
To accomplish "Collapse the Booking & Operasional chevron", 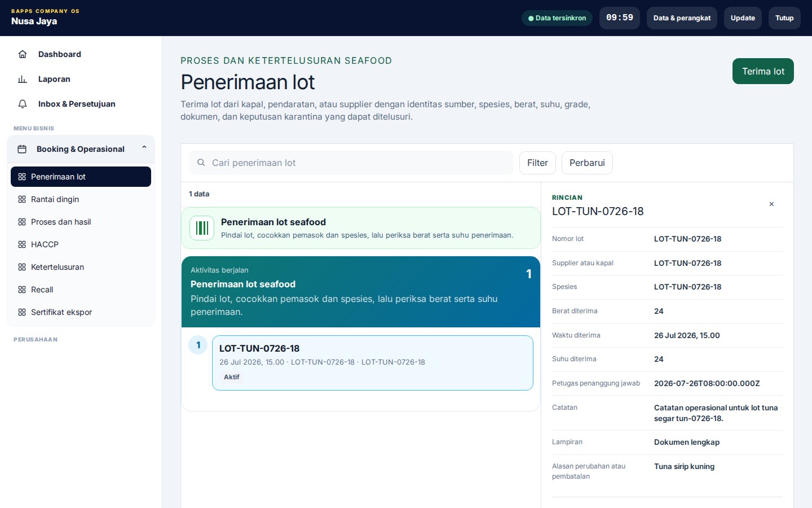I will (144, 147).
